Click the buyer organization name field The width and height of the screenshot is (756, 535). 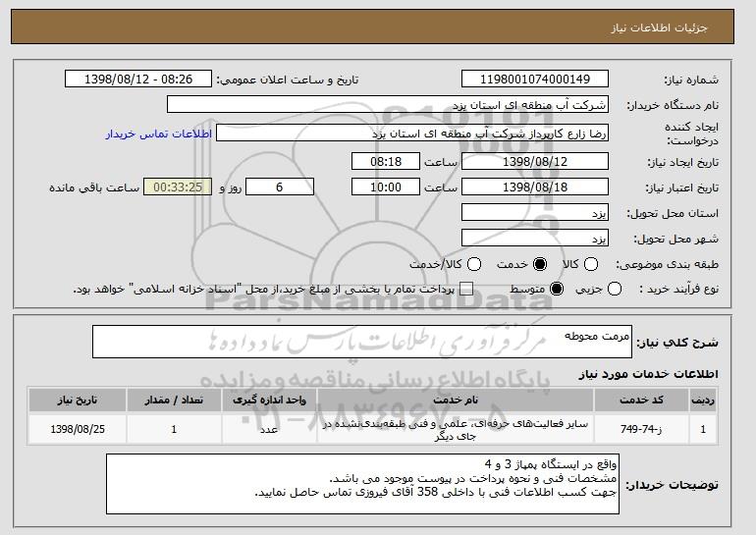(388, 105)
